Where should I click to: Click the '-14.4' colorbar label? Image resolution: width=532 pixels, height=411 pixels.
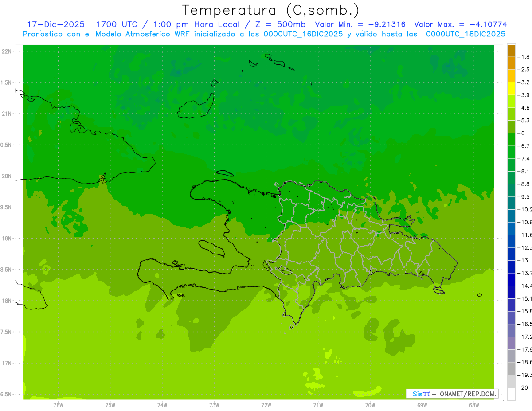(525, 286)
